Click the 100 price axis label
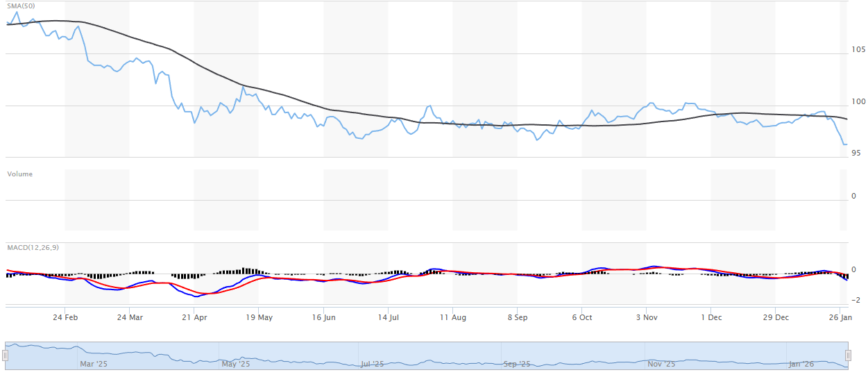 point(858,101)
